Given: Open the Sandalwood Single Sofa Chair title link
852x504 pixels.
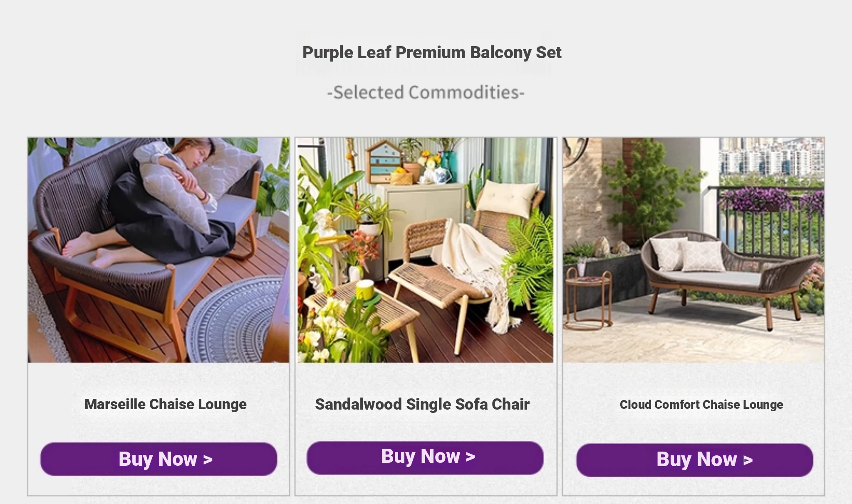Looking at the screenshot, I should [x=422, y=404].
